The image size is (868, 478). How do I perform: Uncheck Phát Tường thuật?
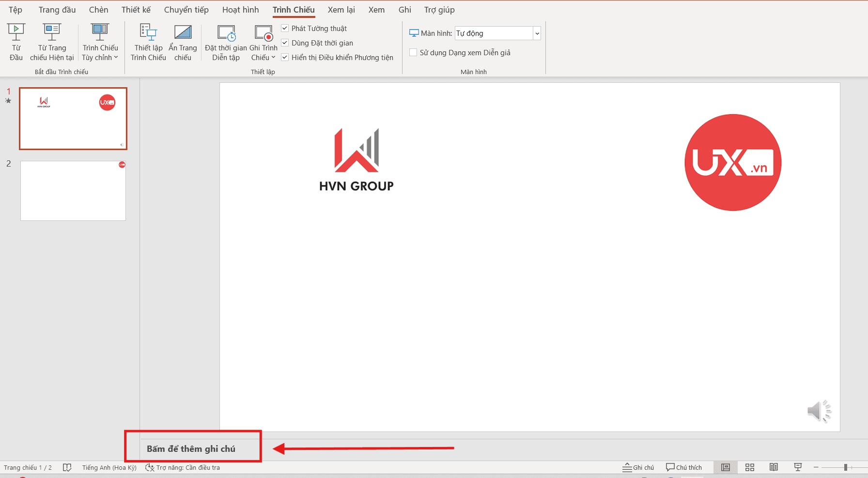point(285,28)
